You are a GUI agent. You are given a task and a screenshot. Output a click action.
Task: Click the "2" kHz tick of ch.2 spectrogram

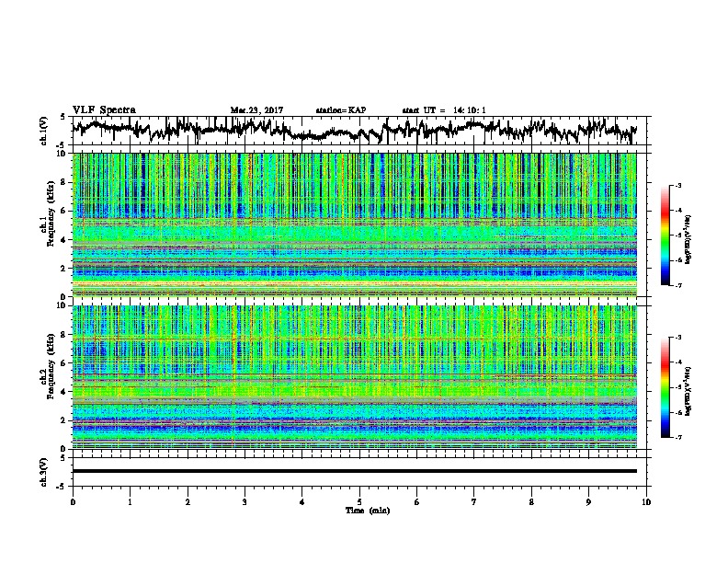pos(64,420)
